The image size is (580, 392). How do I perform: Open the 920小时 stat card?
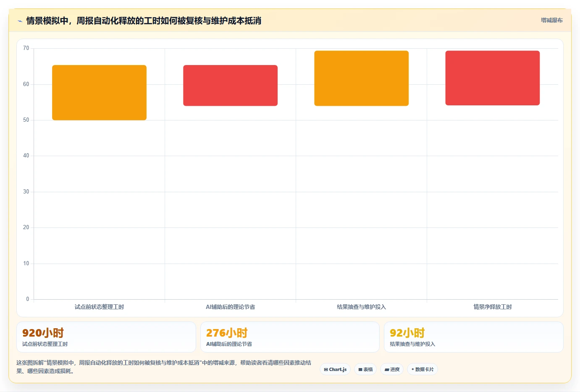pos(106,337)
